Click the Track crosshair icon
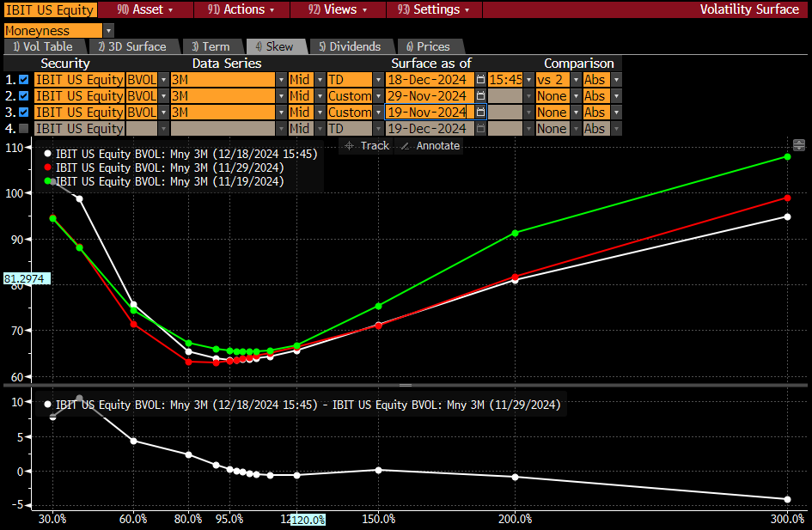The image size is (812, 530). point(350,146)
